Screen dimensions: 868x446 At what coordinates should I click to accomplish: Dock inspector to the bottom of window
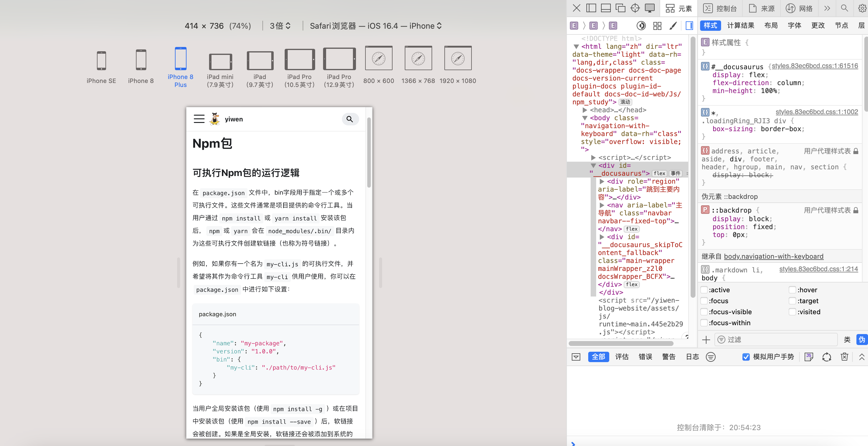(606, 8)
